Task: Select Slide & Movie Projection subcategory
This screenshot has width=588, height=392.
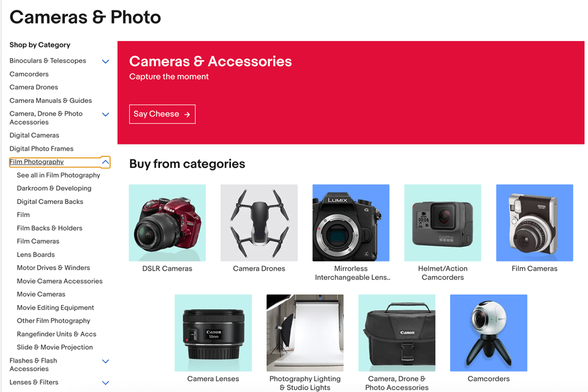Action: coord(55,347)
